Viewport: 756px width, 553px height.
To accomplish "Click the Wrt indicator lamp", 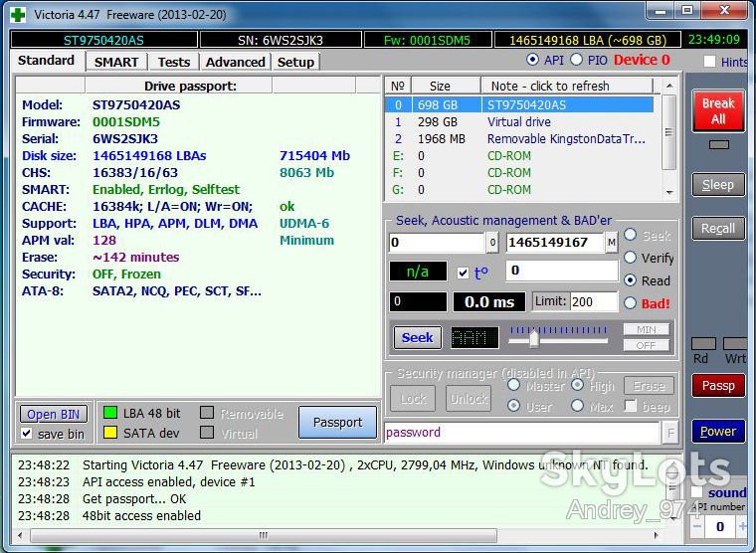I will (736, 343).
